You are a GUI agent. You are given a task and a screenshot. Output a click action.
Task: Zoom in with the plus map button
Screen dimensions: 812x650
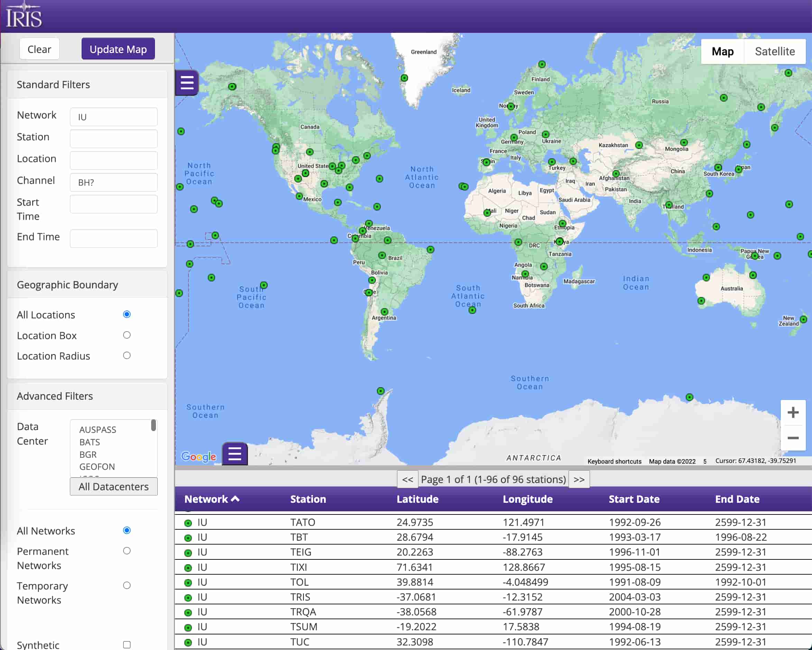click(x=793, y=412)
